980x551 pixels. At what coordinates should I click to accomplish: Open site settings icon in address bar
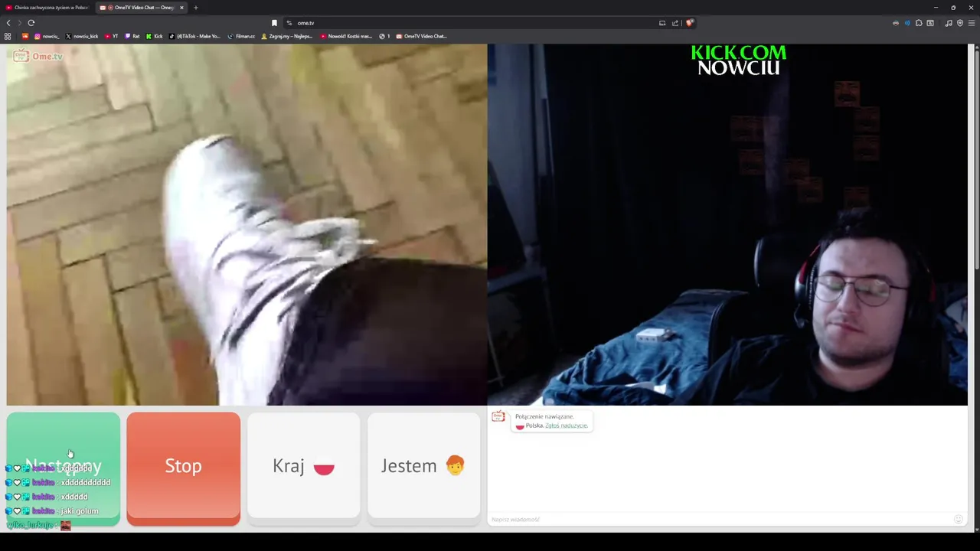click(289, 23)
